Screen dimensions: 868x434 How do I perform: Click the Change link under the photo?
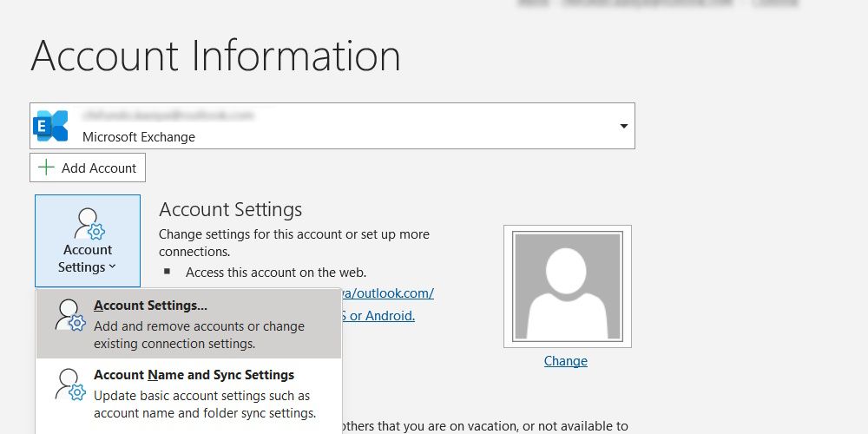point(566,360)
